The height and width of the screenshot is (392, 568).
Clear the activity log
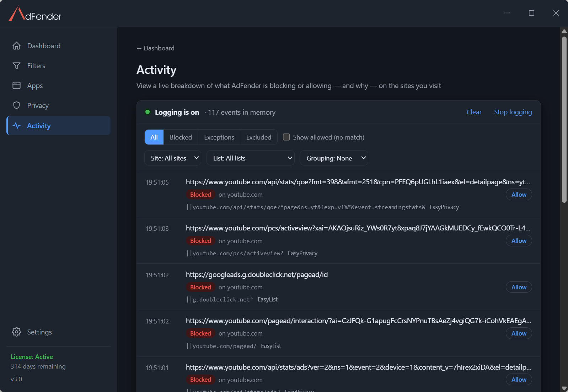coord(474,112)
